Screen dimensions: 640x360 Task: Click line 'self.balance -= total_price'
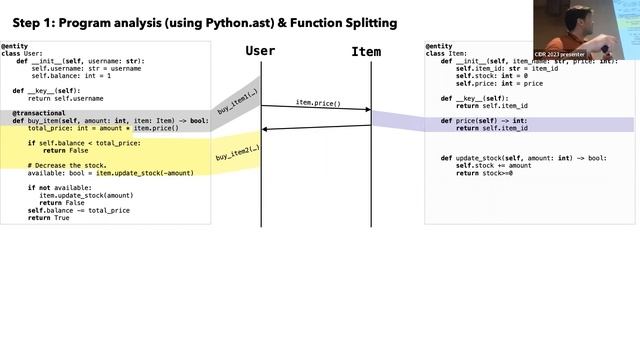coord(79,211)
